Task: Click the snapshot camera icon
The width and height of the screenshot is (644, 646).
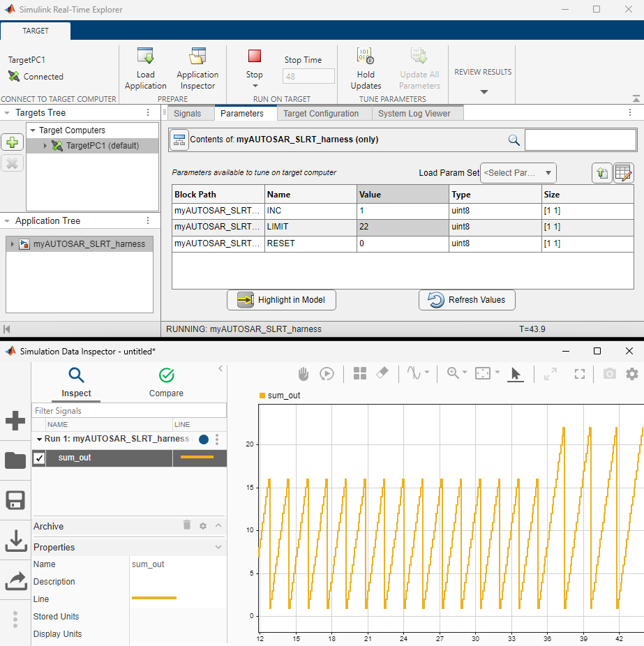Action: (610, 374)
